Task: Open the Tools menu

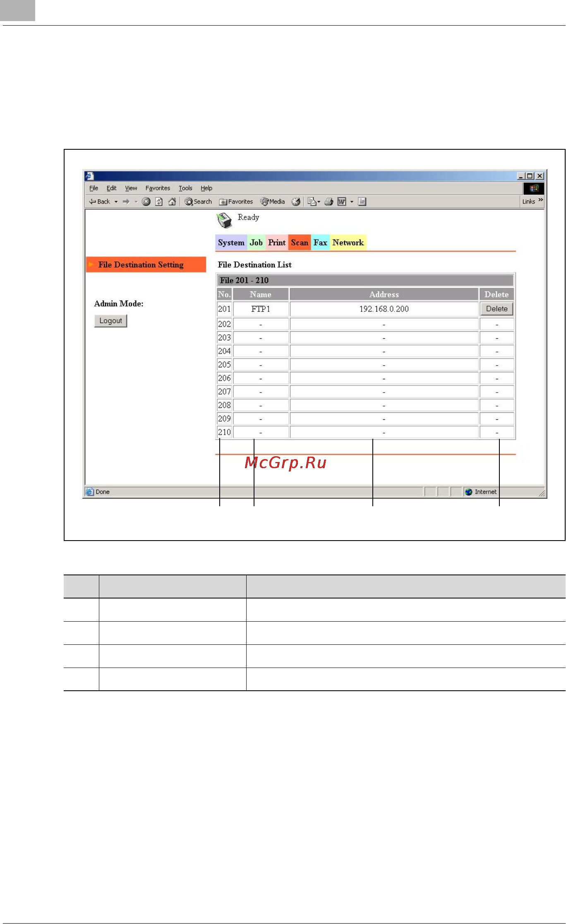Action: [185, 188]
